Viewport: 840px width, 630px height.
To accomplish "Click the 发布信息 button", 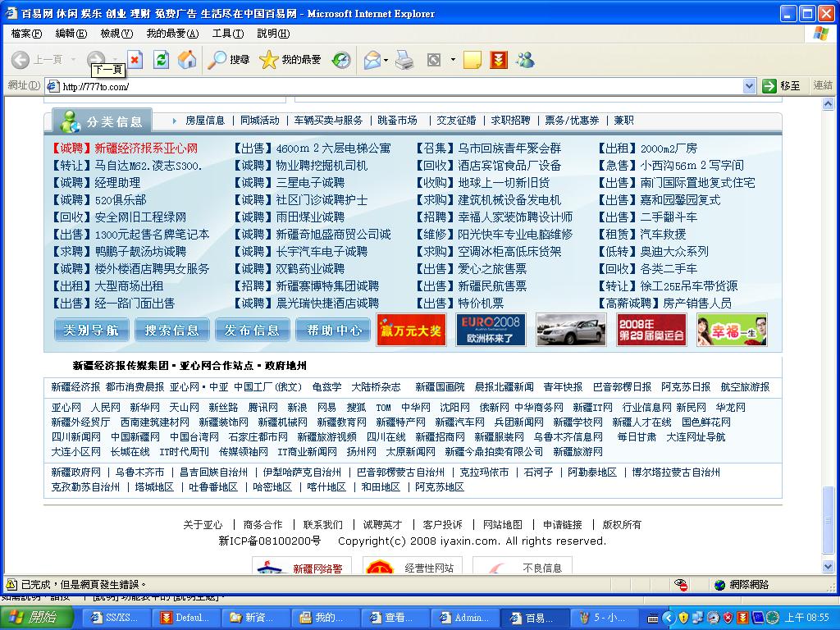I will coord(253,330).
